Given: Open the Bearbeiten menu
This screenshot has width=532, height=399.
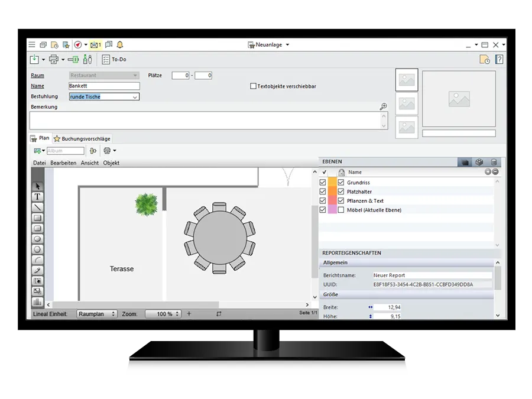Looking at the screenshot, I should tap(63, 163).
